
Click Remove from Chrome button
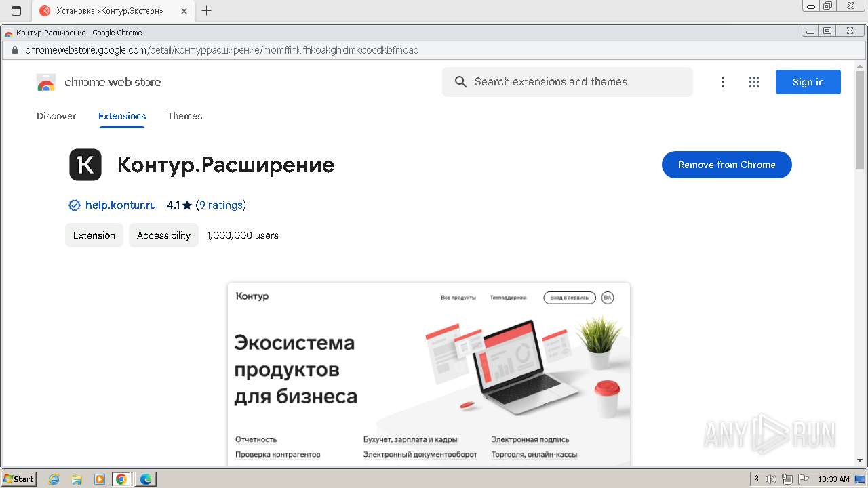[x=727, y=165]
